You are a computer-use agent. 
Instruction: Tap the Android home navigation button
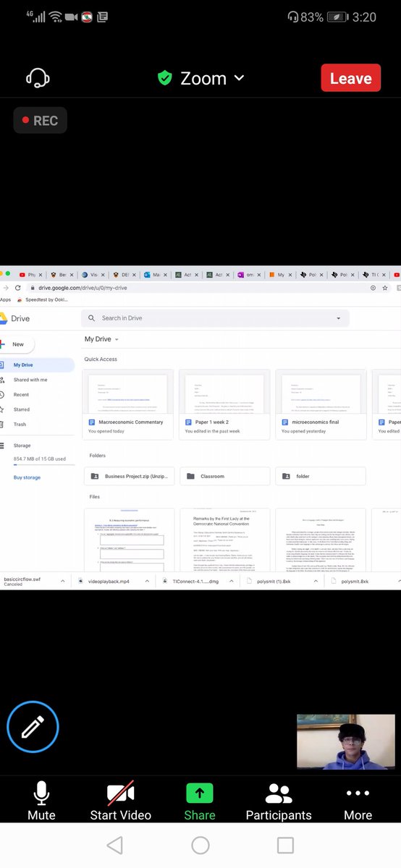[x=200, y=845]
